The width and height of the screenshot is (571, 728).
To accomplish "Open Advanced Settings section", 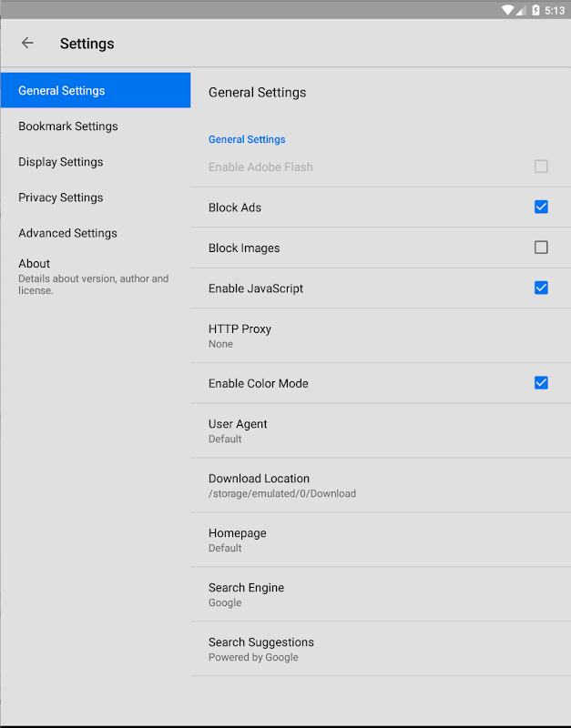I will [95, 233].
